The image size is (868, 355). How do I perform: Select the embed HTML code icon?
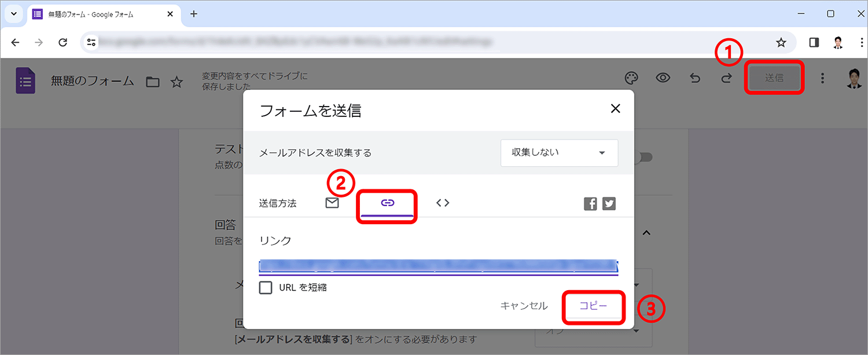(x=443, y=203)
